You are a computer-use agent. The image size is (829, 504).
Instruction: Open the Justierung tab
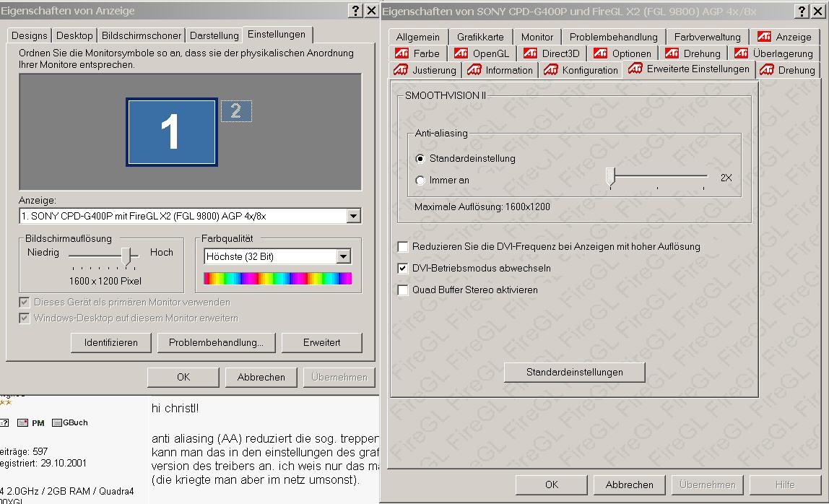point(425,70)
